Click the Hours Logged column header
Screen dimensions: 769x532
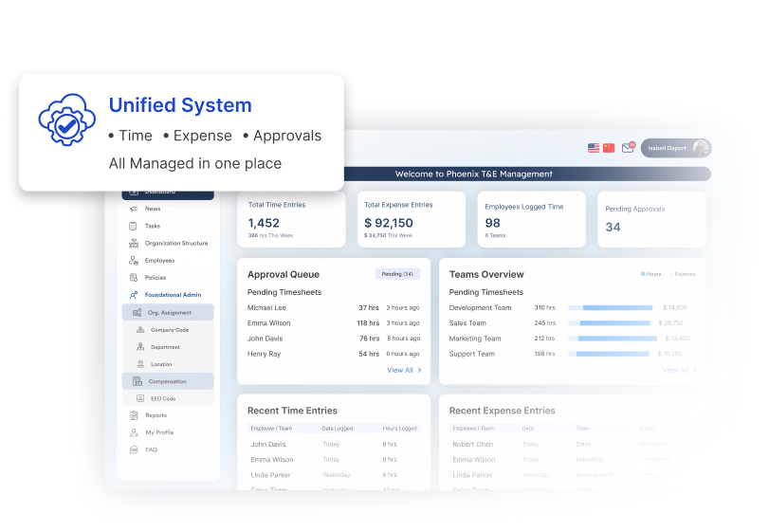tap(400, 428)
